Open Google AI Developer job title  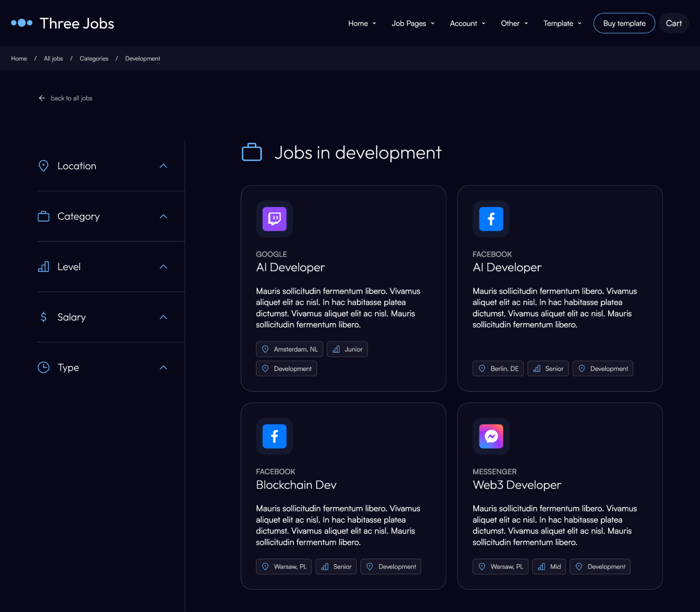[x=290, y=267]
